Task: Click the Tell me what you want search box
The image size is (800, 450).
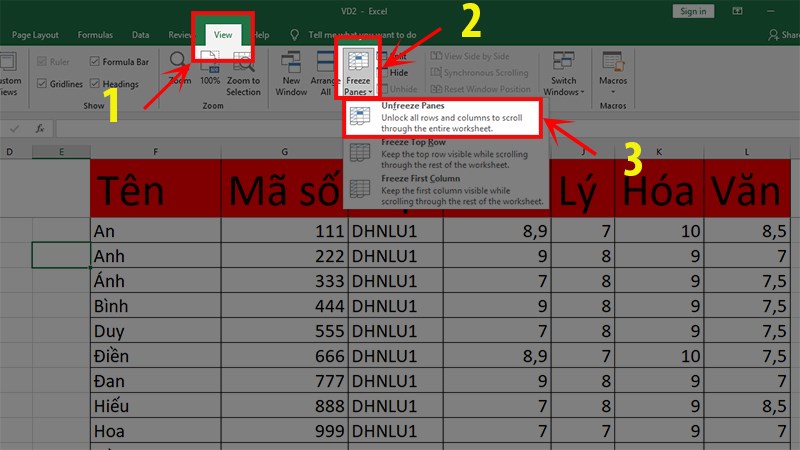Action: tap(362, 35)
